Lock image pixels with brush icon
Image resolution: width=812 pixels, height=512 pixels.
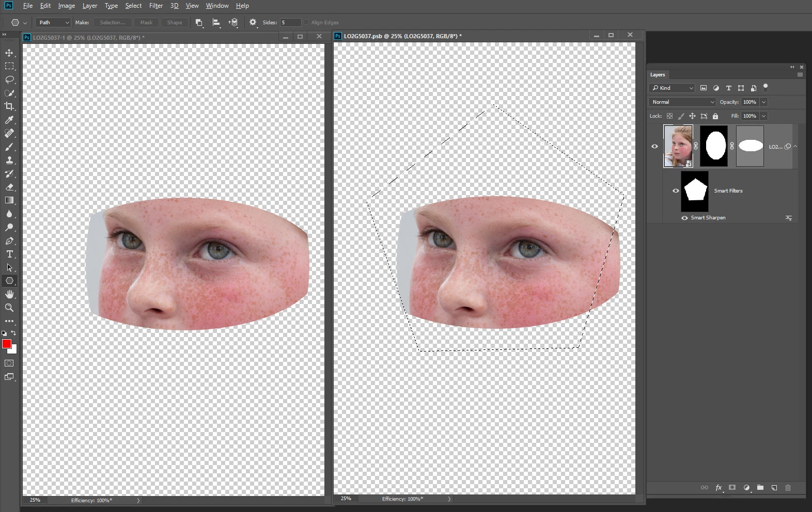pos(681,116)
